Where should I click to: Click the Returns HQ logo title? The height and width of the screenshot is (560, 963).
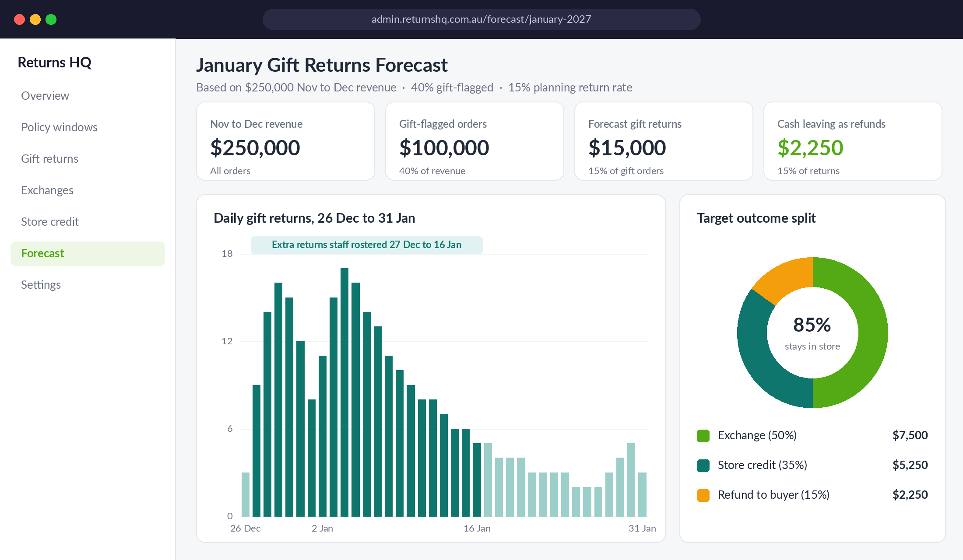[x=54, y=63]
